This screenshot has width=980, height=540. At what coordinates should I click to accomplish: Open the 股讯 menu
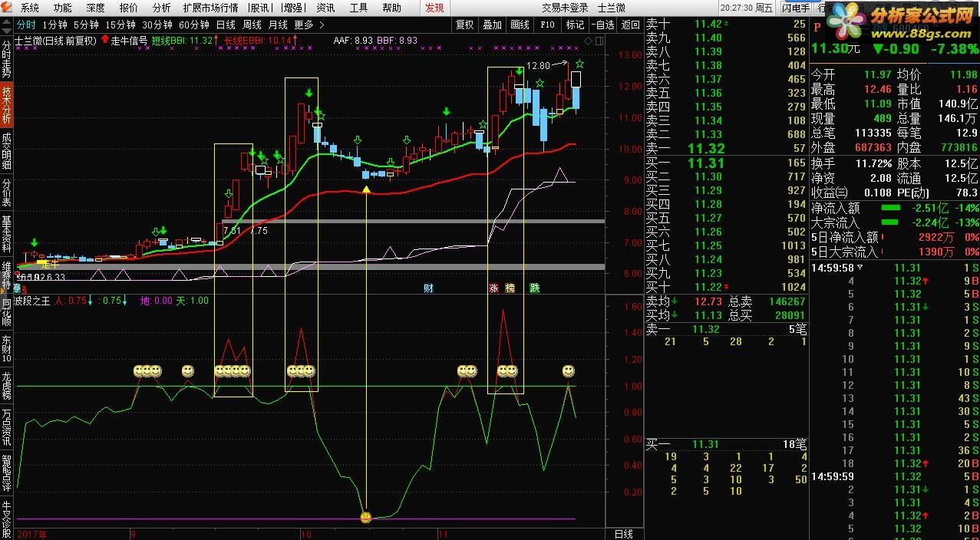260,8
